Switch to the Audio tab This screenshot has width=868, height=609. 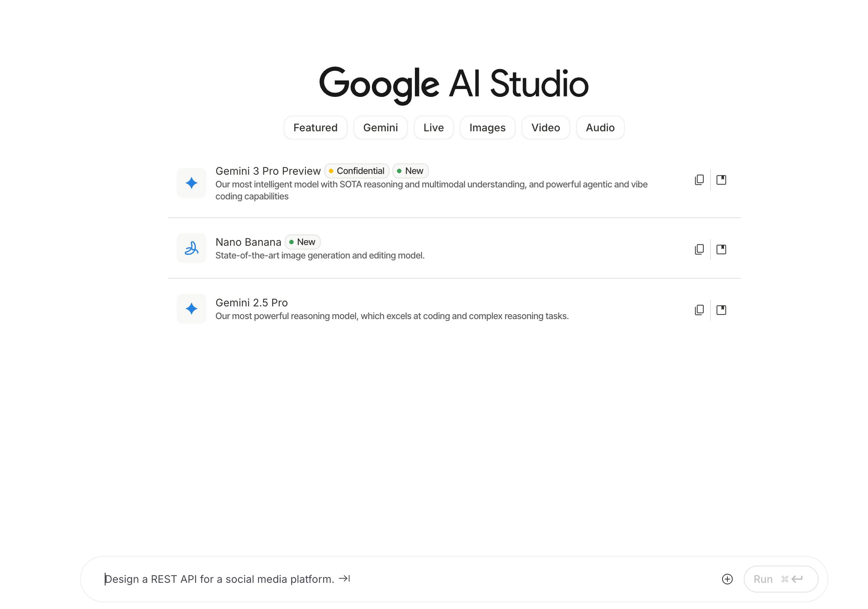click(600, 128)
